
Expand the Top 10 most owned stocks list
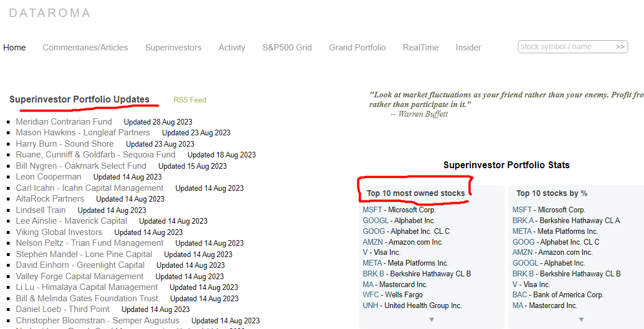[x=431, y=319]
